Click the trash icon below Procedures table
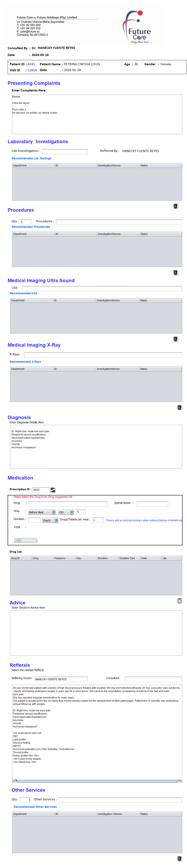The image size is (187, 868). coord(175,272)
